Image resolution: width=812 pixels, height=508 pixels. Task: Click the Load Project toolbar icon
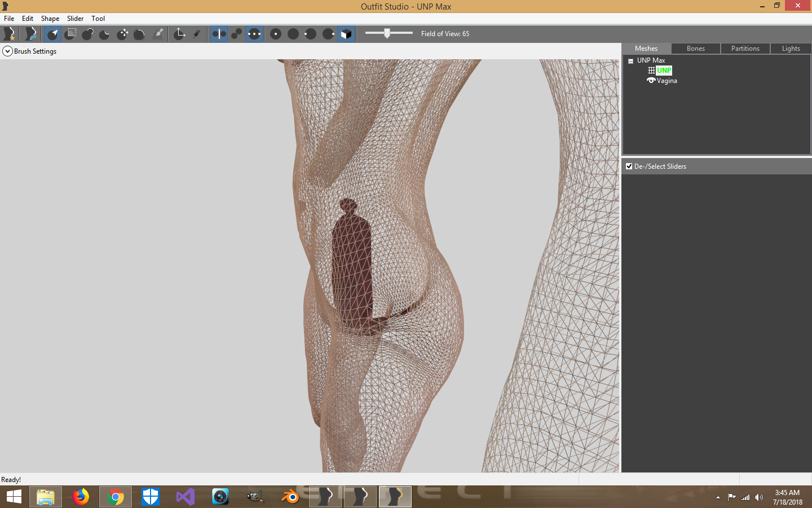[x=30, y=34]
